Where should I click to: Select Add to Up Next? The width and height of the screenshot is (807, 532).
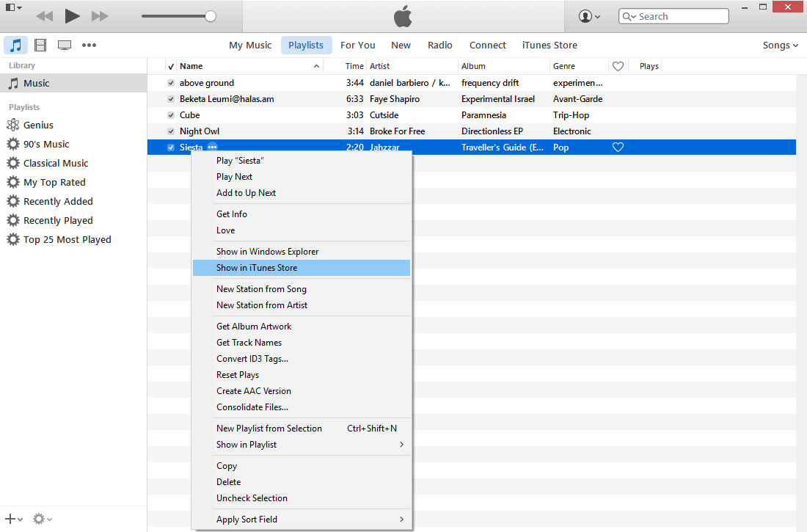click(x=302, y=192)
